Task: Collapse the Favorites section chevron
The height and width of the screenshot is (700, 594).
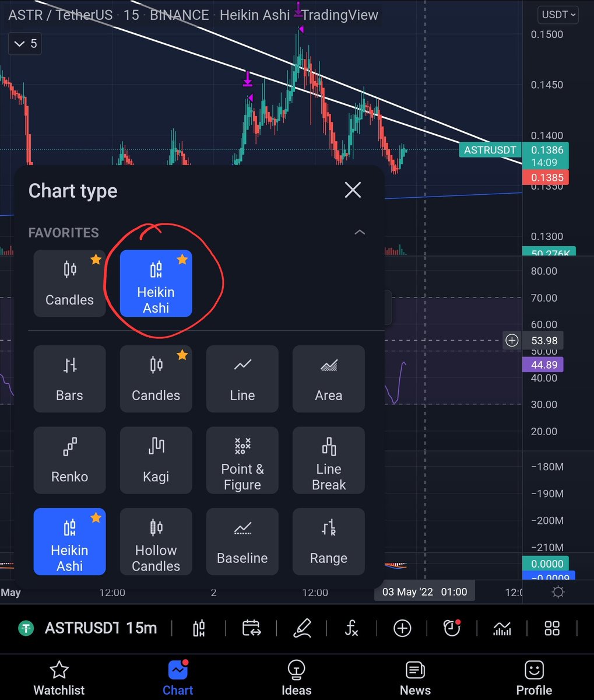Action: 360,232
